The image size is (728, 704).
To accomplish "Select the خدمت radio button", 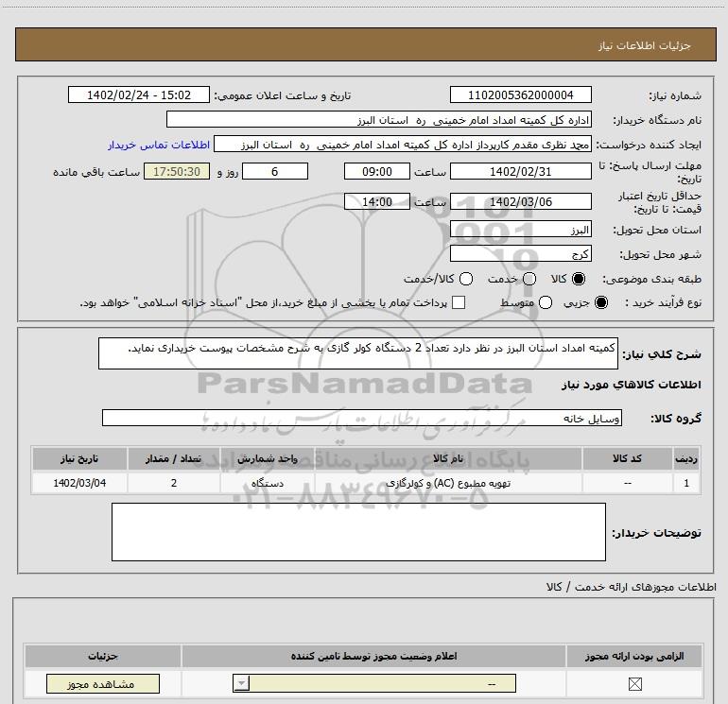I will [529, 279].
